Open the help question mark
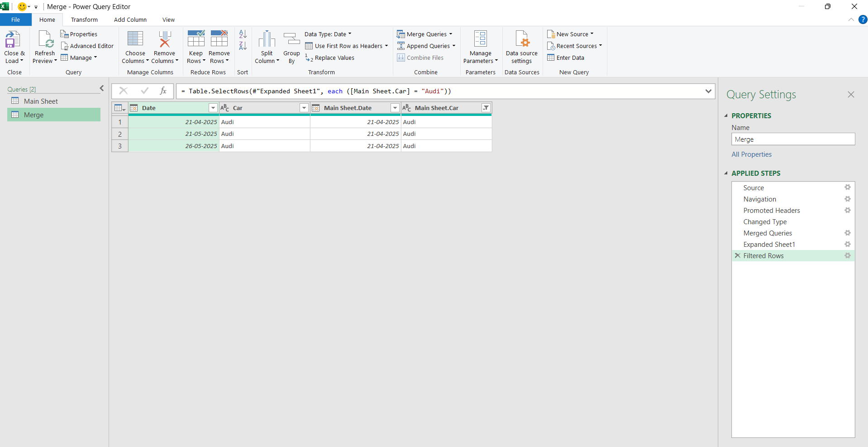The width and height of the screenshot is (868, 447). [863, 19]
